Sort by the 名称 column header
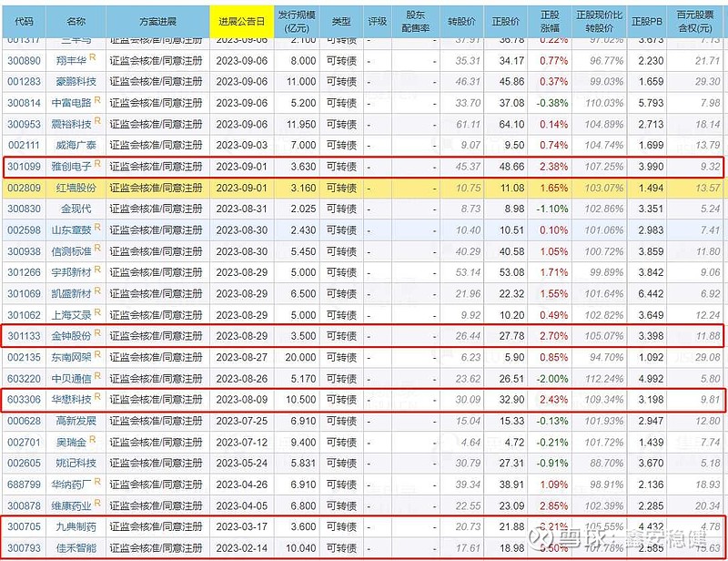The height and width of the screenshot is (561, 728). pyautogui.click(x=76, y=21)
